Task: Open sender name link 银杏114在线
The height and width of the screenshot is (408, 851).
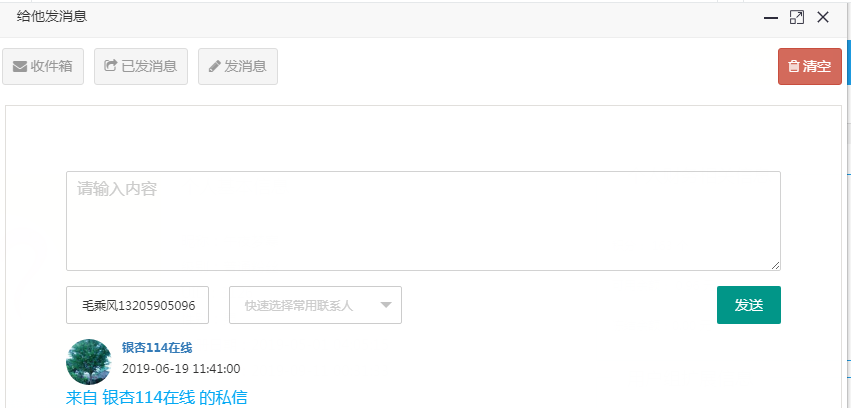Action: click(x=157, y=348)
